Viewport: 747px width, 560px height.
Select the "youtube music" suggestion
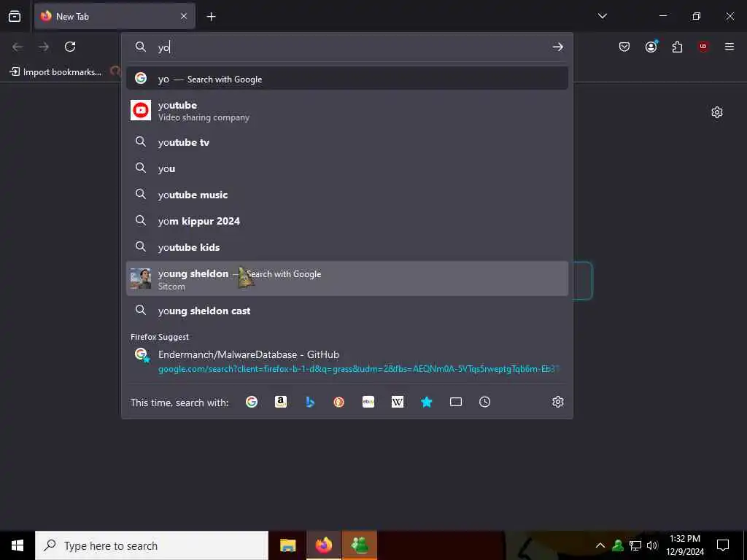tap(347, 194)
